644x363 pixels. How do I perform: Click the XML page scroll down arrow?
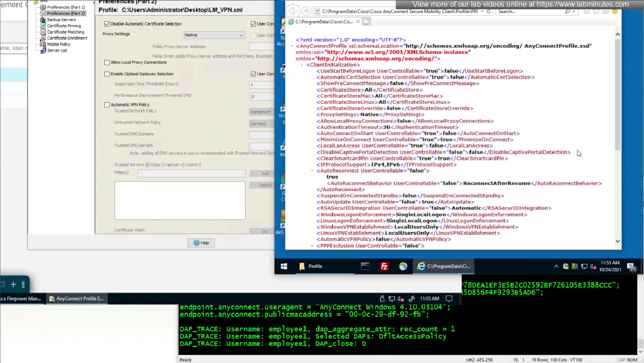coord(618,241)
